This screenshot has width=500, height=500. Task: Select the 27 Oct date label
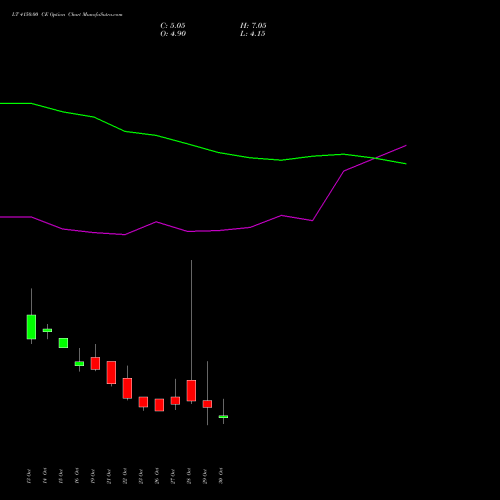point(173,476)
